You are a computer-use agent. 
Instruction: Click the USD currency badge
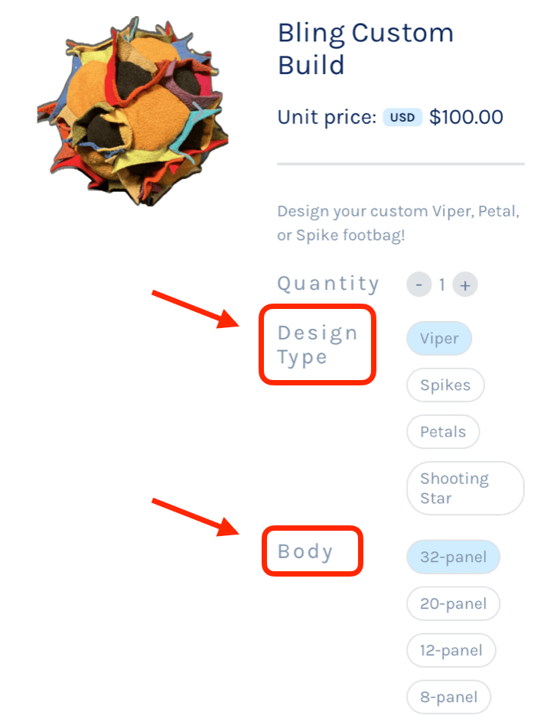click(x=402, y=118)
